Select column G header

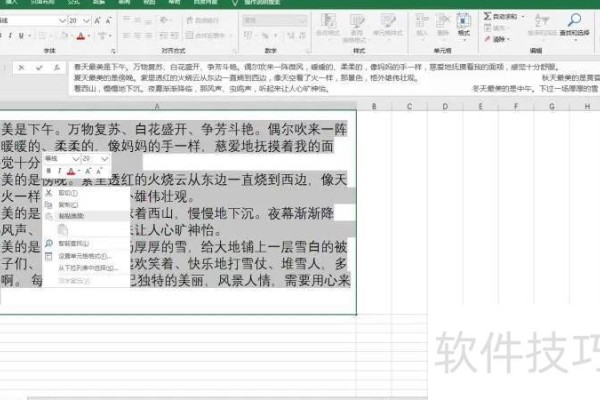[x=552, y=106]
